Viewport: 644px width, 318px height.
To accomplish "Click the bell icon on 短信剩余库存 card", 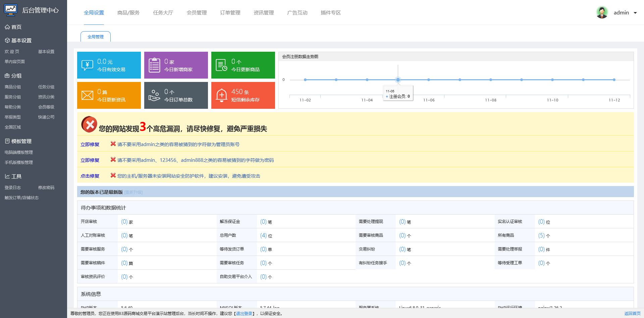I will [x=221, y=95].
